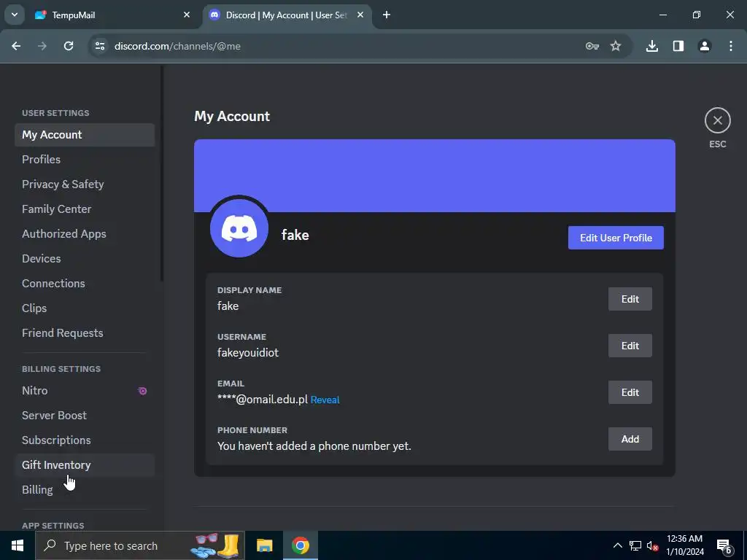This screenshot has width=747, height=560.
Task: Open File Explorer from the taskbar
Action: (264, 545)
